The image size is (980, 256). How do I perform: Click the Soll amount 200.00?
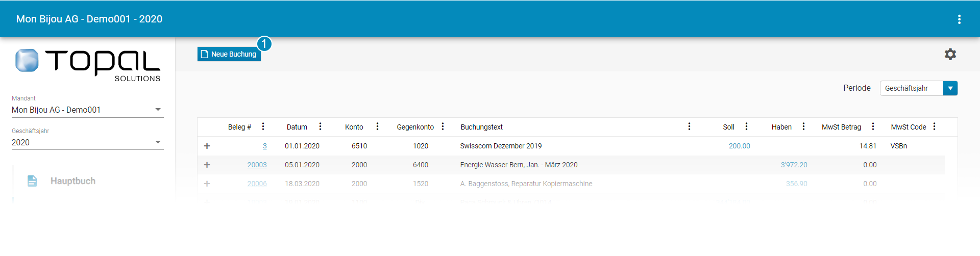[x=739, y=146]
